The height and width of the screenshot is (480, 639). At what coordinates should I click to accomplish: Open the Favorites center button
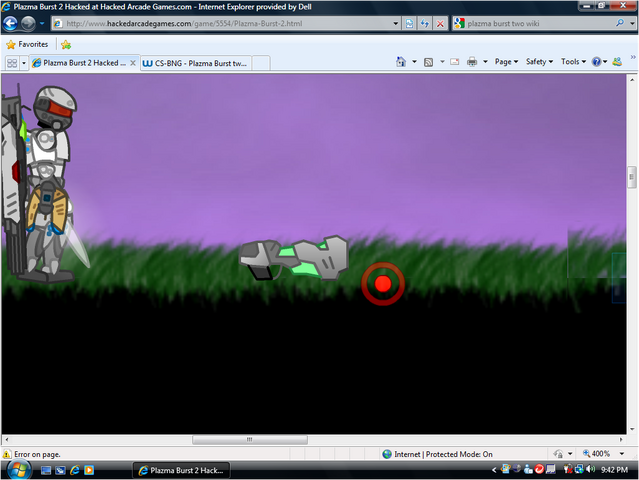[27, 44]
